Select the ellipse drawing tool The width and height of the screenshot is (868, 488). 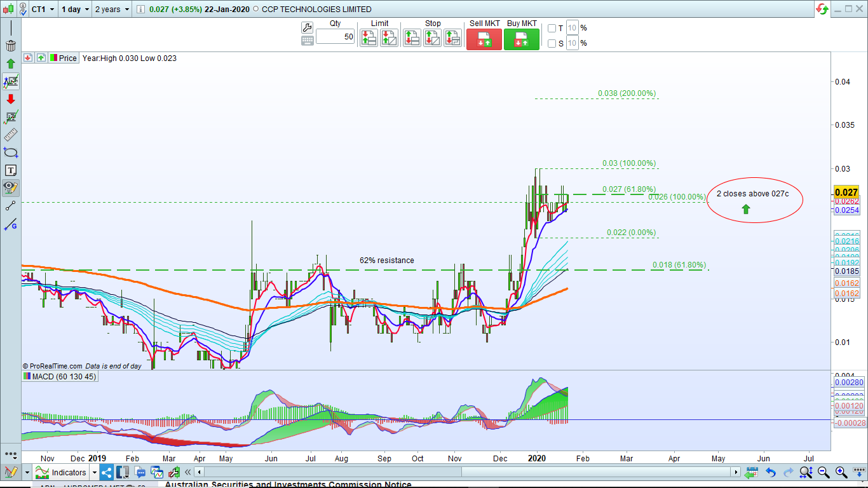tap(11, 152)
